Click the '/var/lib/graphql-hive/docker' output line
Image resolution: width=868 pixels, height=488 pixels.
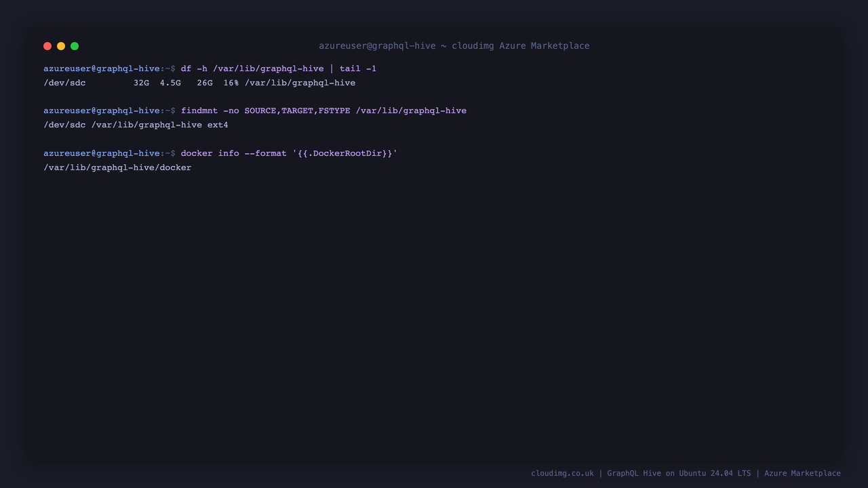point(117,167)
